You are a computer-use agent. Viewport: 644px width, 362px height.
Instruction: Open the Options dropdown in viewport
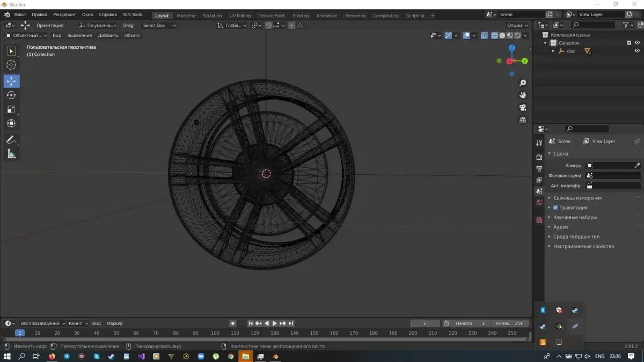coord(517,25)
